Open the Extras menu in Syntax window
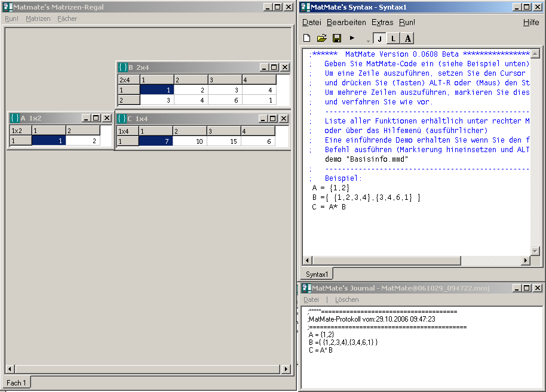This screenshot has height=392, width=546. coord(382,22)
